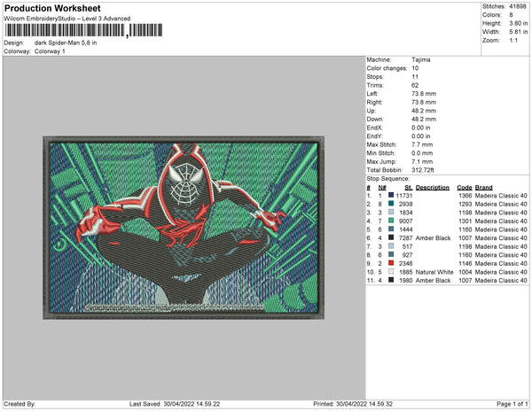
Task: Select the white swatch beside 1885
Action: click(391, 271)
